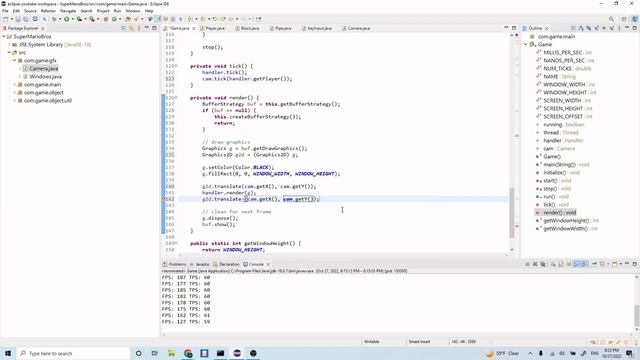
Task: Fold the render() method at line 126
Action: pos(176,98)
